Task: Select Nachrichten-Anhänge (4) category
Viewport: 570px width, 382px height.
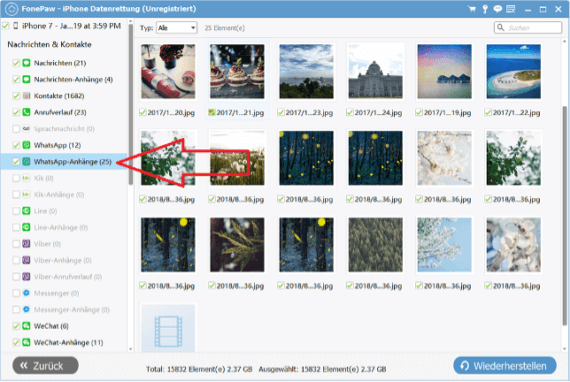Action: tap(73, 79)
